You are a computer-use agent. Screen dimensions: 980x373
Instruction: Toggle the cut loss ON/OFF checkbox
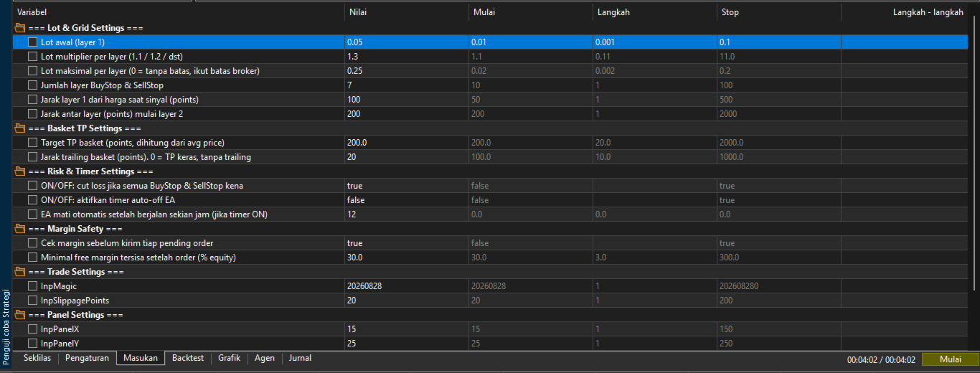[x=33, y=186]
